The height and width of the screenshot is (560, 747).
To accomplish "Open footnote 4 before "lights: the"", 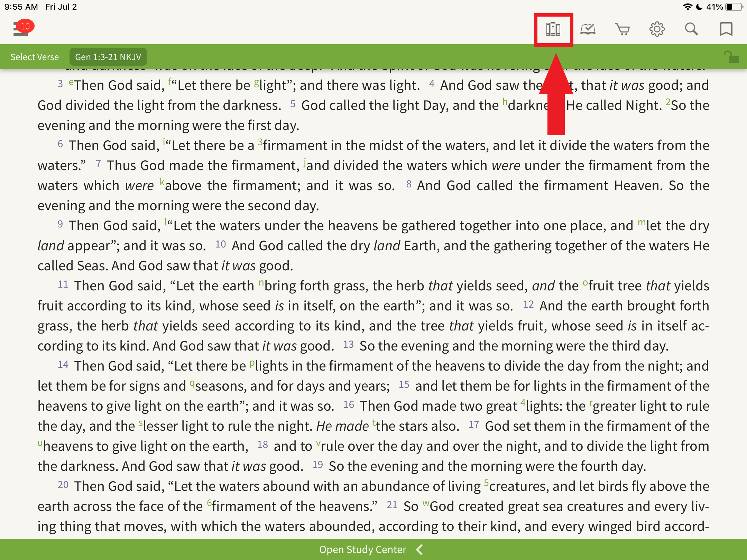I will [523, 402].
